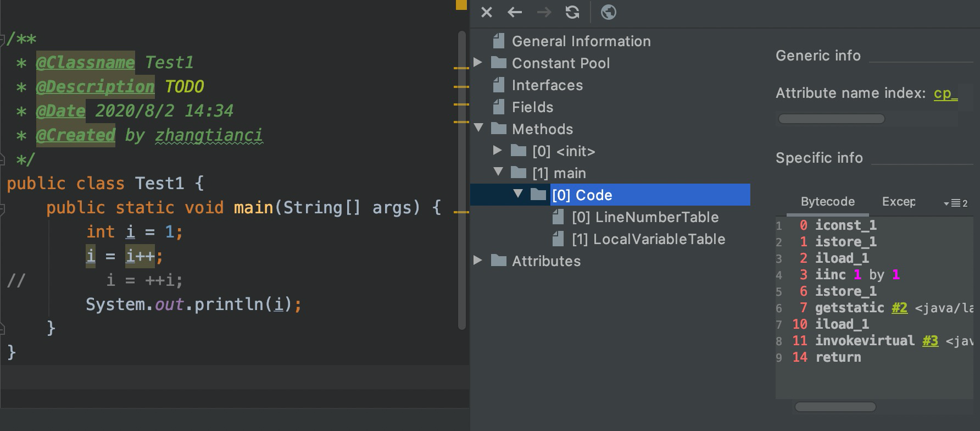Screen dimensions: 980x431
Task: Expand the Constant Pool tree node
Action: [x=478, y=63]
